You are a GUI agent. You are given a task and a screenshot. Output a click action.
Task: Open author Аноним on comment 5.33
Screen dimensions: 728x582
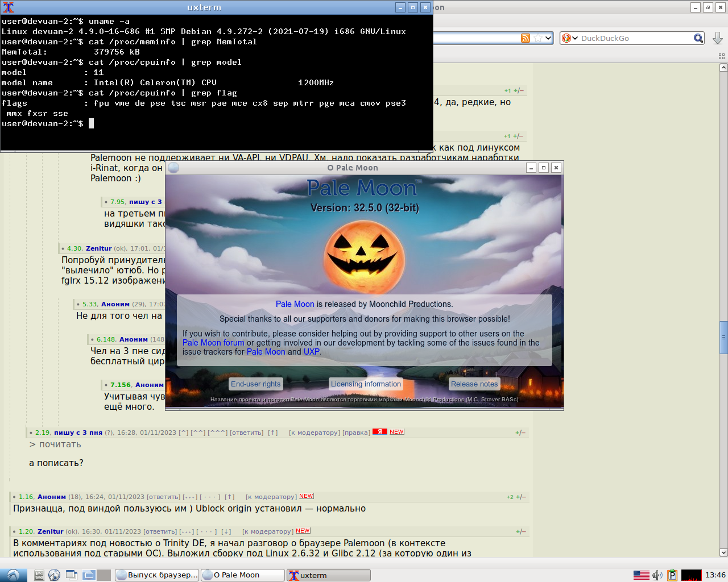[x=115, y=304]
